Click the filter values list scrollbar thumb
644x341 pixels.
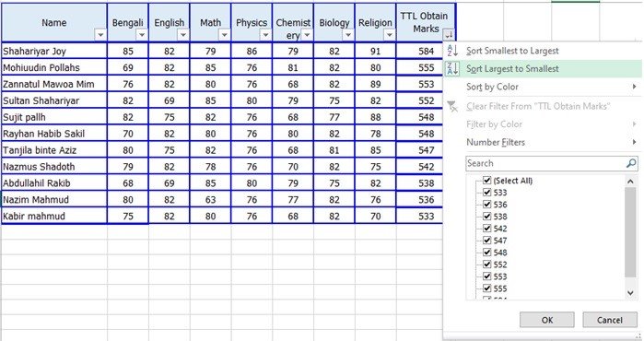click(630, 232)
